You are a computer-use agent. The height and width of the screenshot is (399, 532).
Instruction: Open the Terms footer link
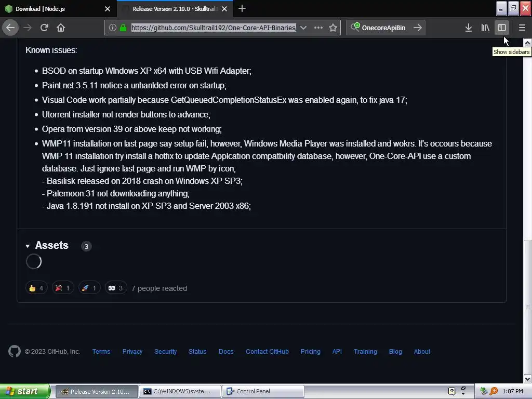click(101, 352)
